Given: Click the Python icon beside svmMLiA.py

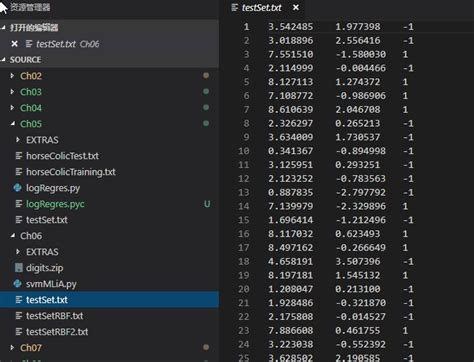Looking at the screenshot, I should (18, 284).
